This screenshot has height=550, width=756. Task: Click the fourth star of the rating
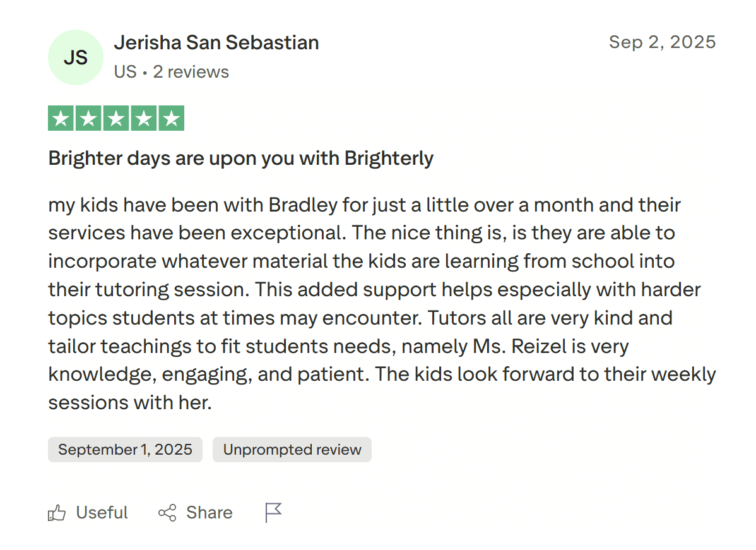145,118
